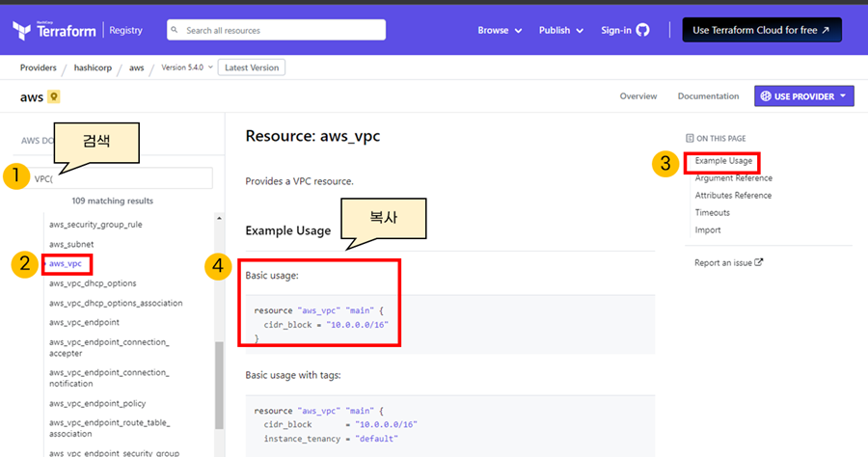Click sidebar scrollbar up arrow

point(219,219)
